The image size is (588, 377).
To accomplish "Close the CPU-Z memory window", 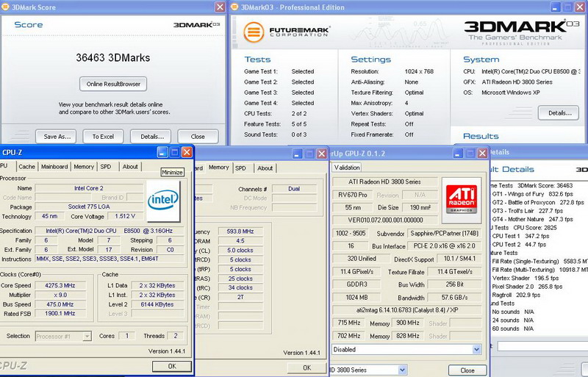I will point(321,154).
